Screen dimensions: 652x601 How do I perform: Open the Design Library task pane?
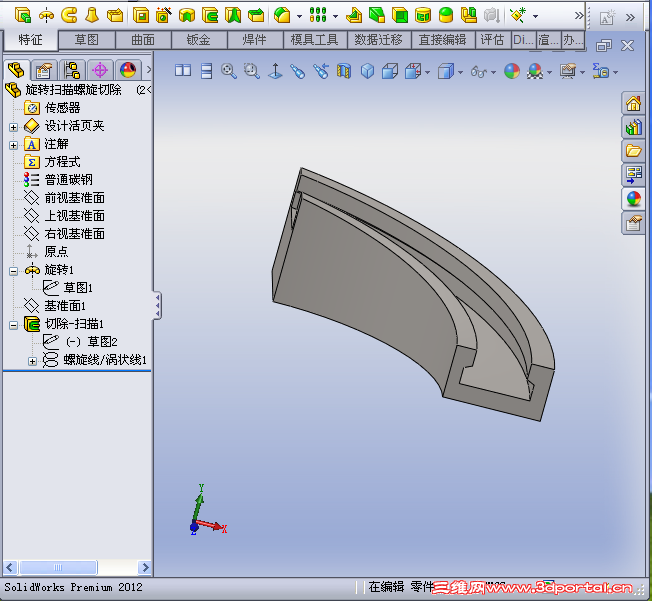click(633, 127)
